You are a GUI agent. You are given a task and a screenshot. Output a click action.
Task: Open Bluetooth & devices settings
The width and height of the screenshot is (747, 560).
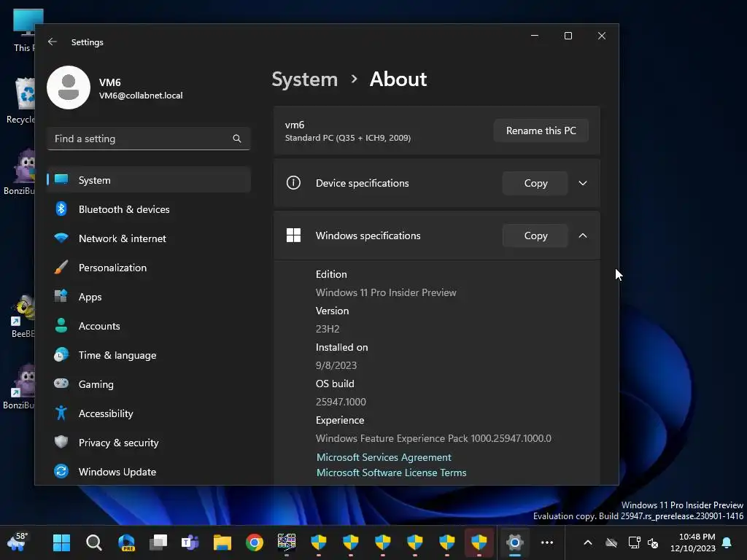149,209
